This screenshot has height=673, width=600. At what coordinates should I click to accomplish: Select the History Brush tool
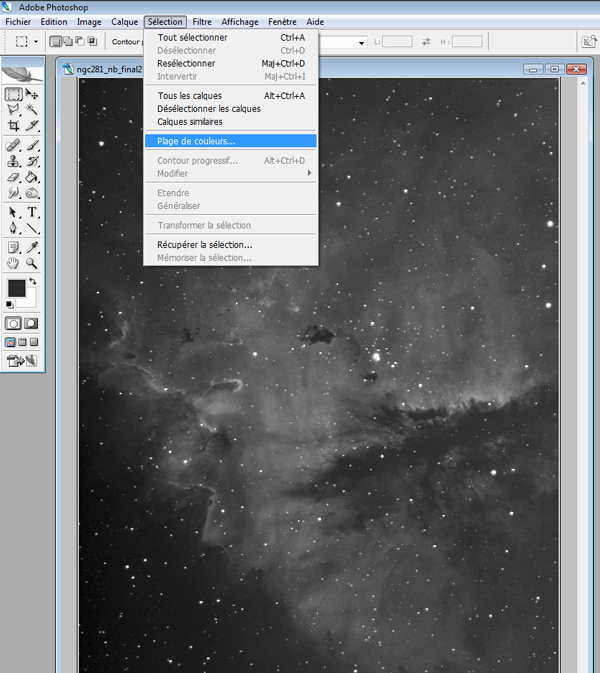tap(32, 161)
